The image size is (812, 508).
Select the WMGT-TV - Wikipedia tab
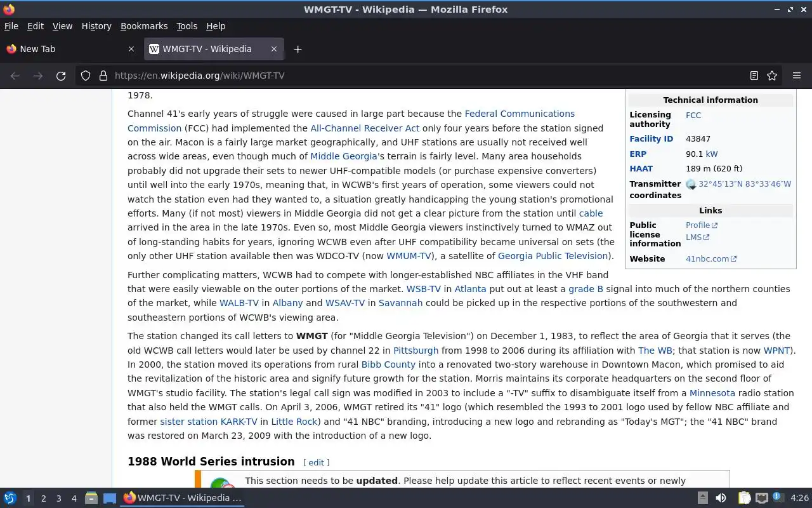(214, 49)
